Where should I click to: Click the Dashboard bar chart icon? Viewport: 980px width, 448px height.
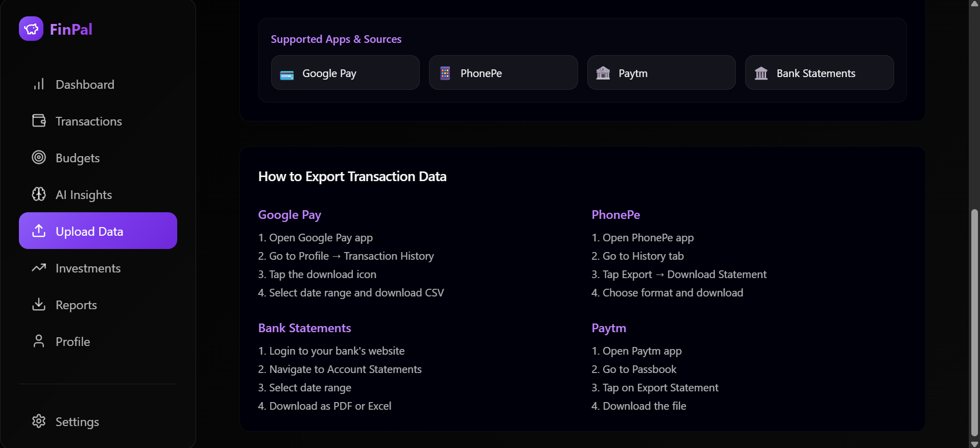(x=39, y=84)
